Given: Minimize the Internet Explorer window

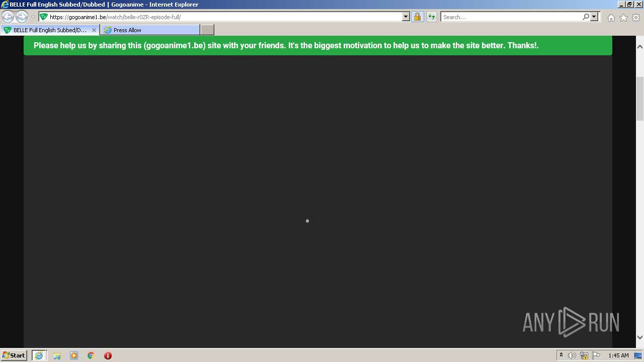Looking at the screenshot, I should pos(621,5).
